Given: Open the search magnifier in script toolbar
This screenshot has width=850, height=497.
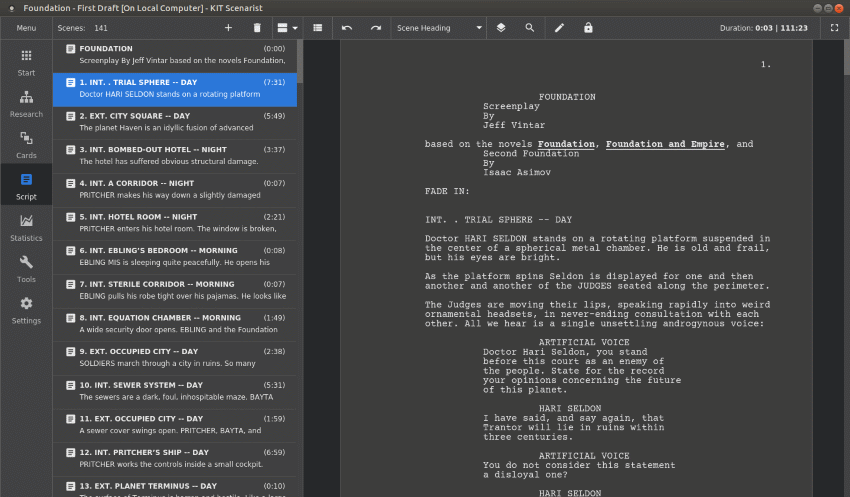Looking at the screenshot, I should [530, 28].
